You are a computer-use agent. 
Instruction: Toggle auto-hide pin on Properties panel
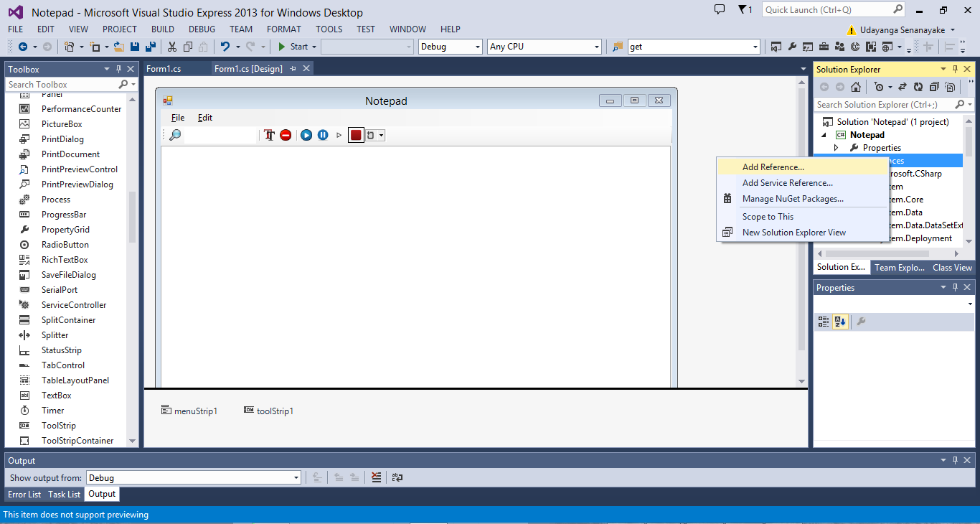tap(955, 287)
